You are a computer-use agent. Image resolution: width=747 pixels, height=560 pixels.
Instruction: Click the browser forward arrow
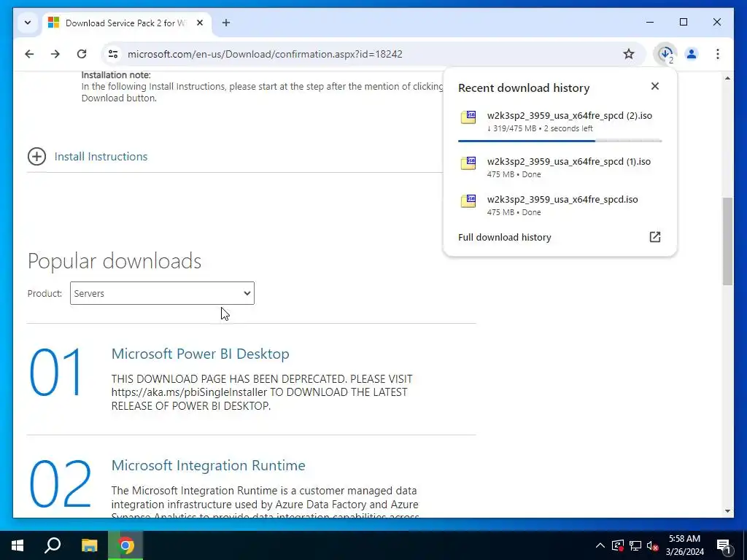pyautogui.click(x=55, y=54)
